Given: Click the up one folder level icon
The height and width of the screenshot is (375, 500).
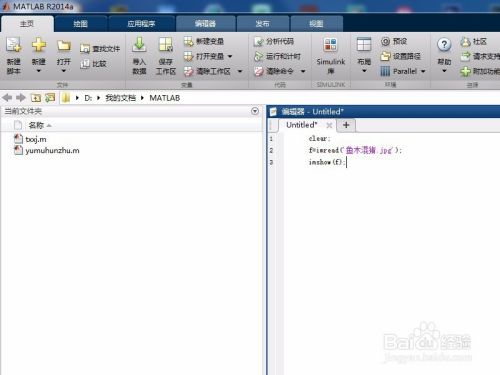Looking at the screenshot, I should click(x=36, y=98).
